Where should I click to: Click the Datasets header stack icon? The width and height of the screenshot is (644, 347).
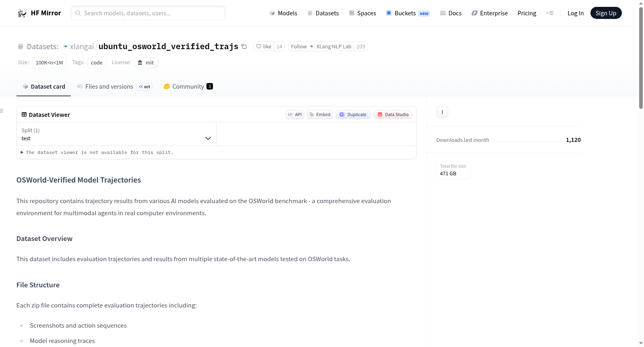coord(21,46)
